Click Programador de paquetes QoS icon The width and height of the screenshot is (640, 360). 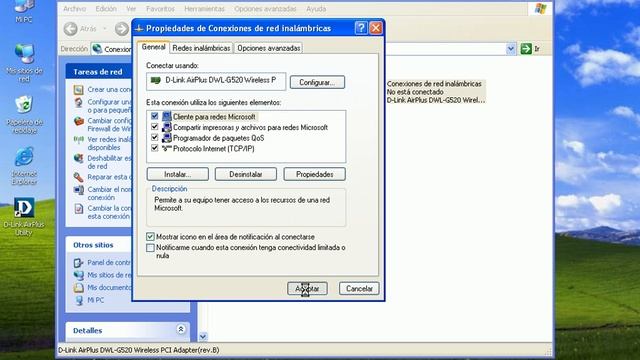pos(167,138)
